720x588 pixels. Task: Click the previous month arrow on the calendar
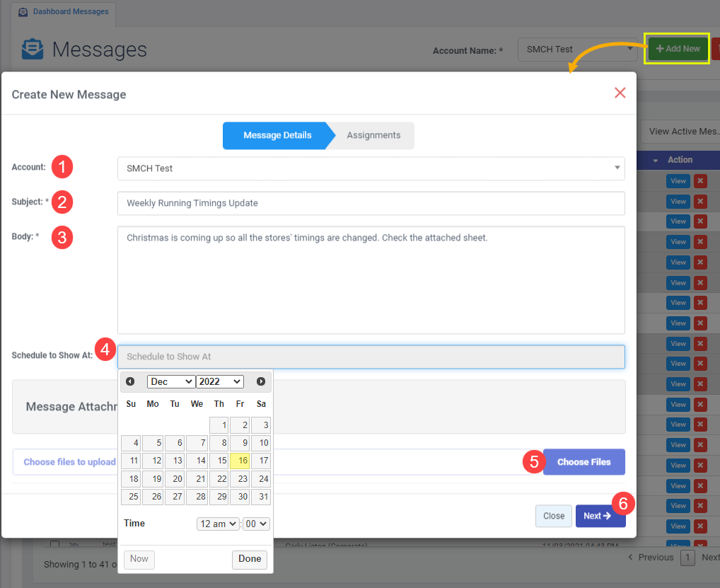[x=130, y=381]
